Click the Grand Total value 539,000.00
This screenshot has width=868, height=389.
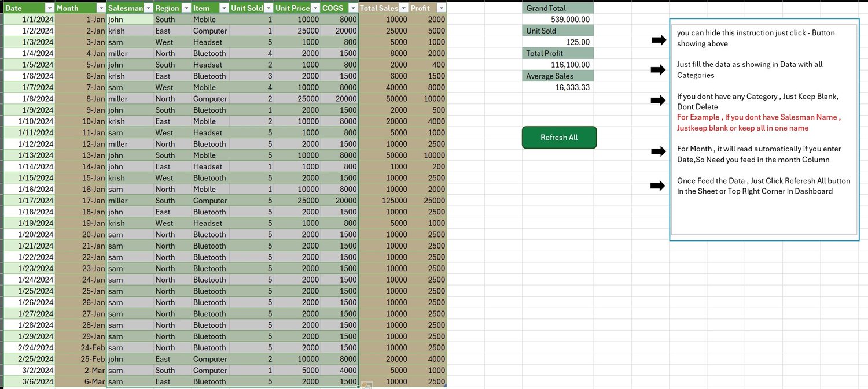pyautogui.click(x=558, y=20)
